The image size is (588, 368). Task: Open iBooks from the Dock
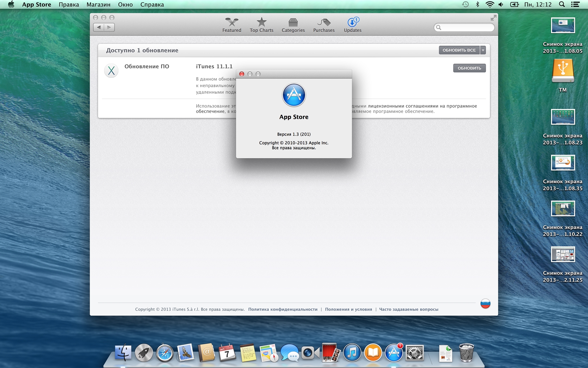tap(373, 353)
